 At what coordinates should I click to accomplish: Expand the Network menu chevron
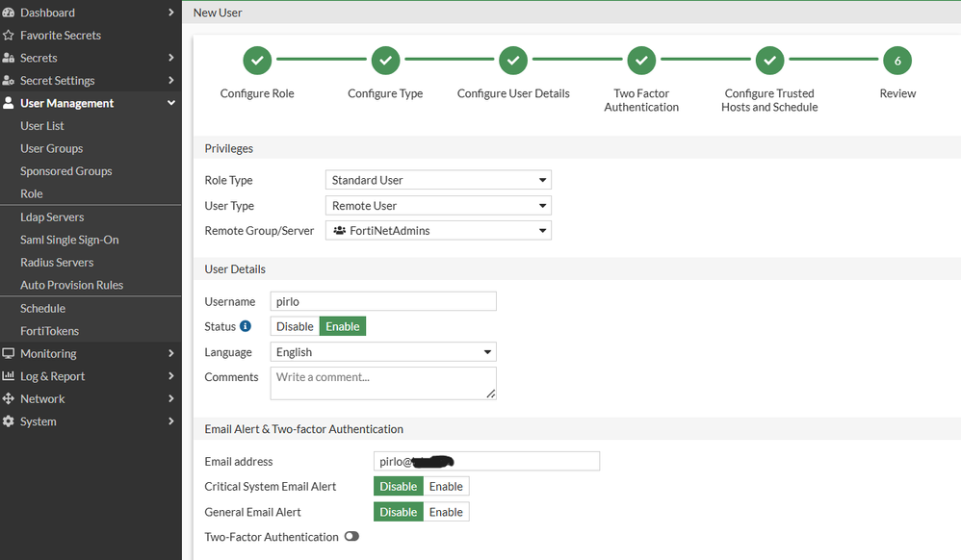(x=171, y=399)
